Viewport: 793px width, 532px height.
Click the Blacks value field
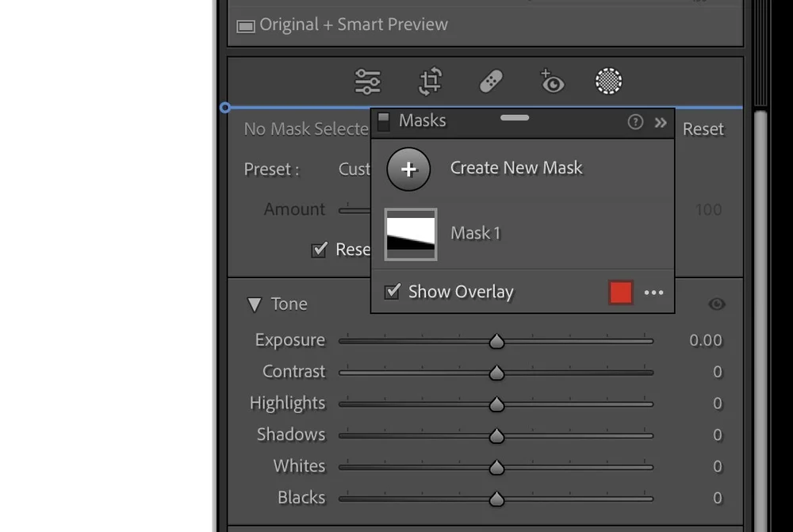tap(717, 498)
